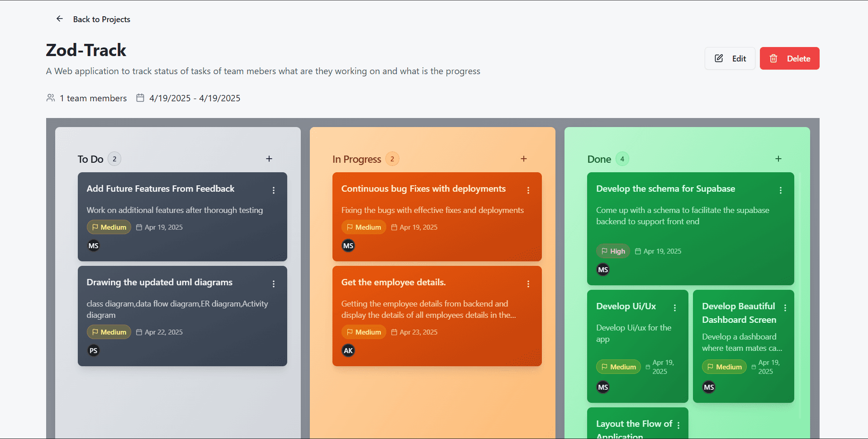This screenshot has width=868, height=439.
Task: Click the To Do count badge 2
Action: point(114,159)
